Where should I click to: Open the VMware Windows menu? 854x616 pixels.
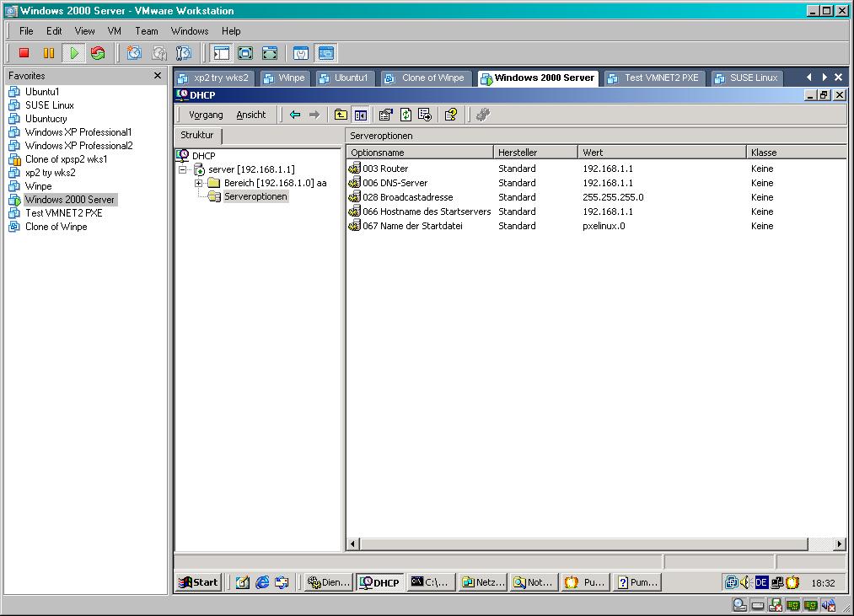(x=190, y=31)
